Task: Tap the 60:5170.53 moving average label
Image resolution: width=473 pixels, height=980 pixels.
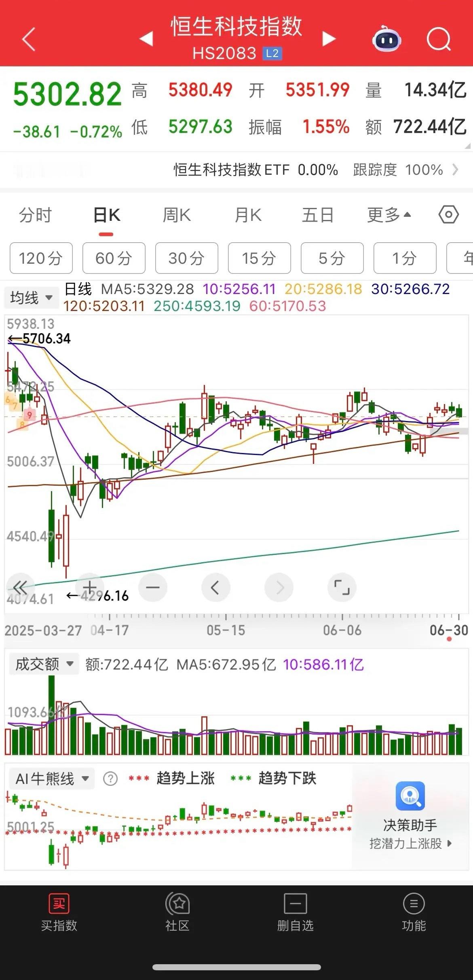Action: point(287,306)
